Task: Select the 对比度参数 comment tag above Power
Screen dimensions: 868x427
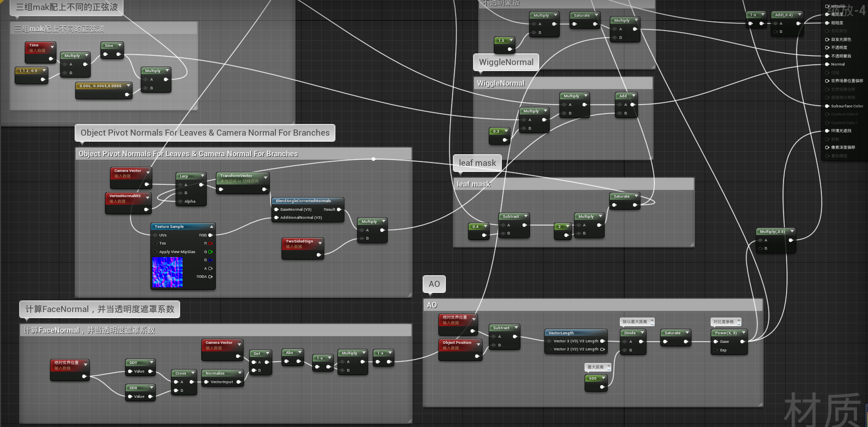Action: point(726,322)
